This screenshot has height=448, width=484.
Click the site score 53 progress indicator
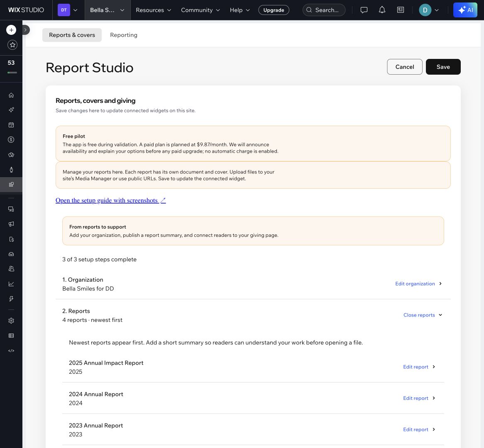pos(12,67)
